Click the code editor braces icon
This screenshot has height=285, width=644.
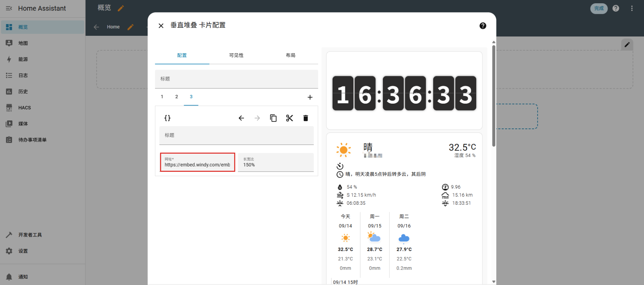pyautogui.click(x=167, y=118)
